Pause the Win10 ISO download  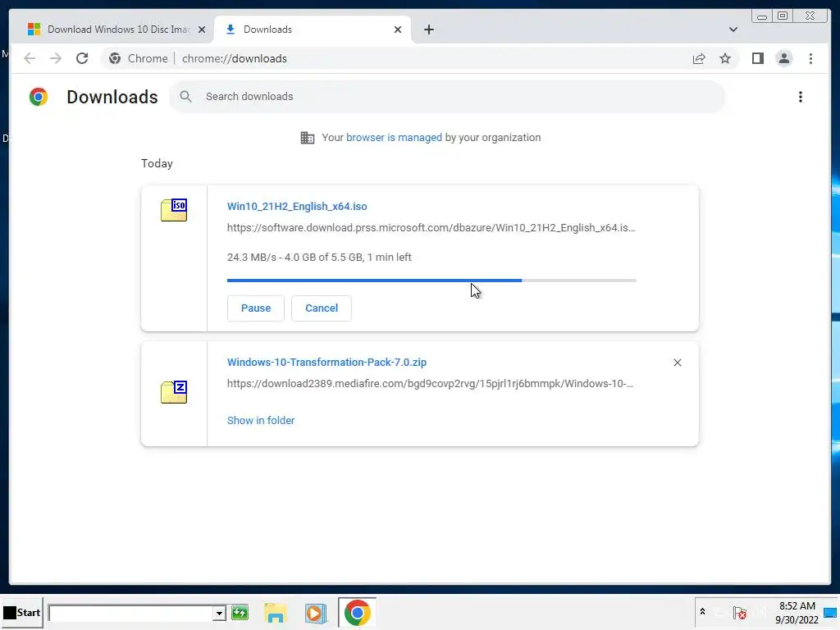click(256, 308)
